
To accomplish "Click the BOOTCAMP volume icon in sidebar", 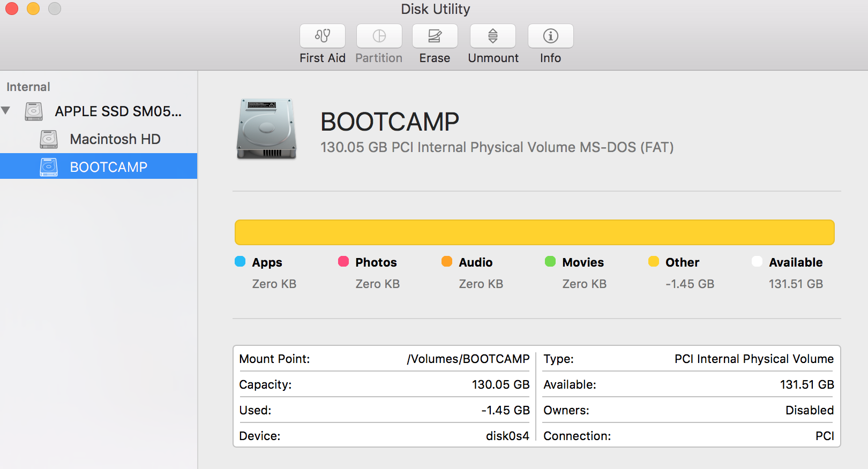I will [49, 167].
